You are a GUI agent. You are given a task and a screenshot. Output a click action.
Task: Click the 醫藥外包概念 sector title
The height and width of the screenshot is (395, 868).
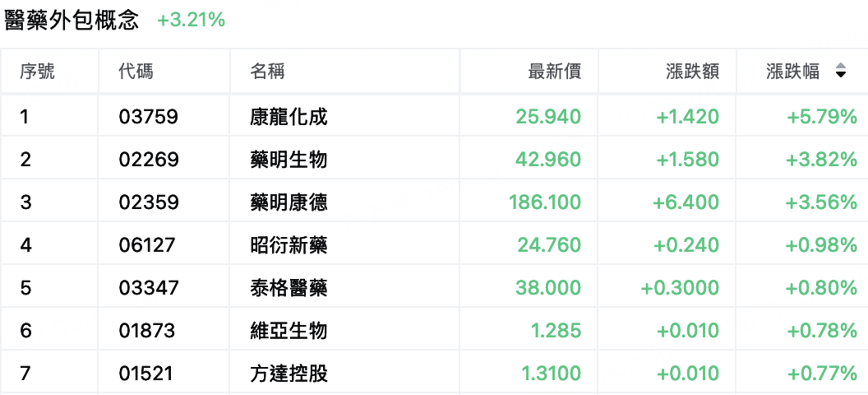tap(72, 21)
